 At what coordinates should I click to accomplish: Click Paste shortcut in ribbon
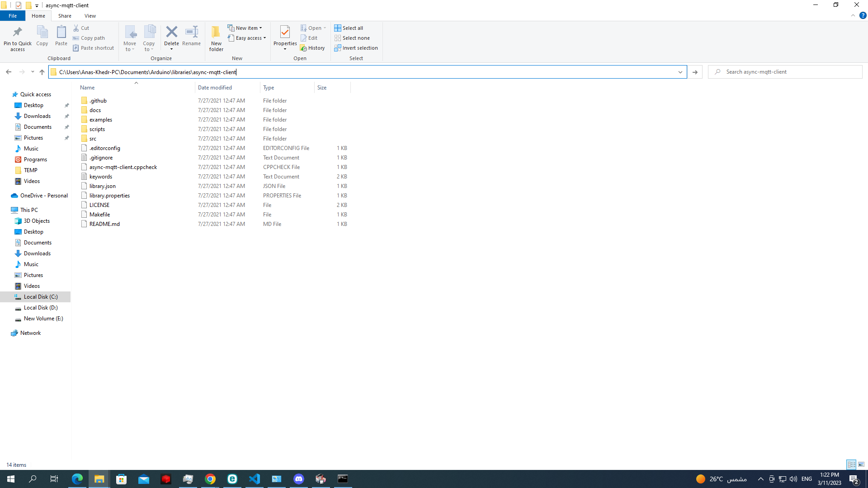(94, 48)
